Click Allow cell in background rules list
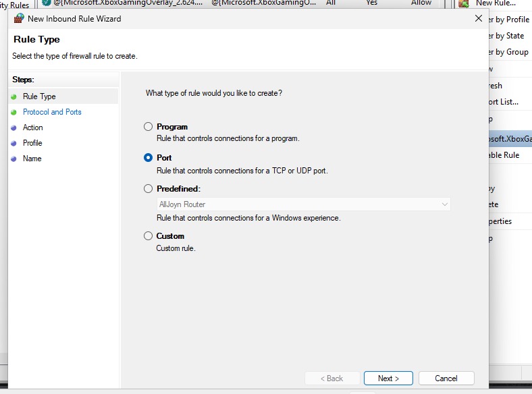Viewport: 532px width, 394px height. (421, 3)
